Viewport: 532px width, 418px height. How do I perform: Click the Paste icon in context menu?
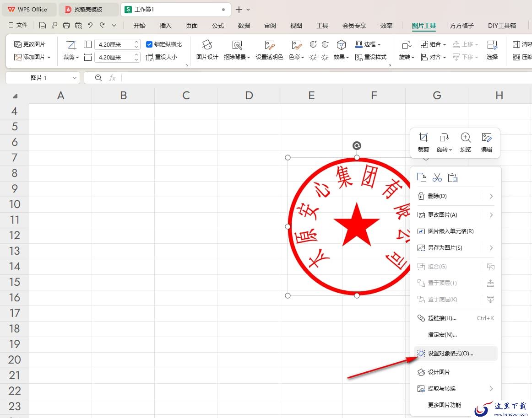pos(453,177)
